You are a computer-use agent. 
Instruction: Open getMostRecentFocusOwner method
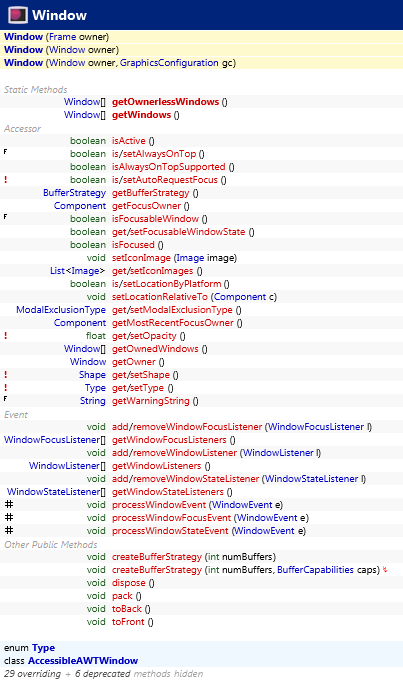click(173, 323)
